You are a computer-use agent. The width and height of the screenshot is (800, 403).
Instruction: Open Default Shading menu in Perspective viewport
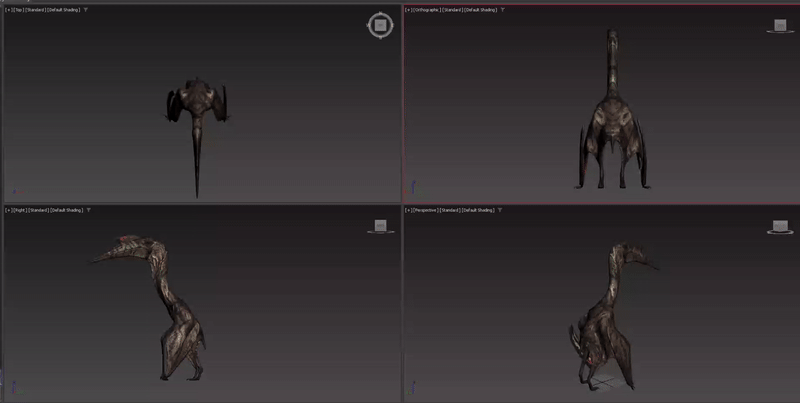point(476,210)
